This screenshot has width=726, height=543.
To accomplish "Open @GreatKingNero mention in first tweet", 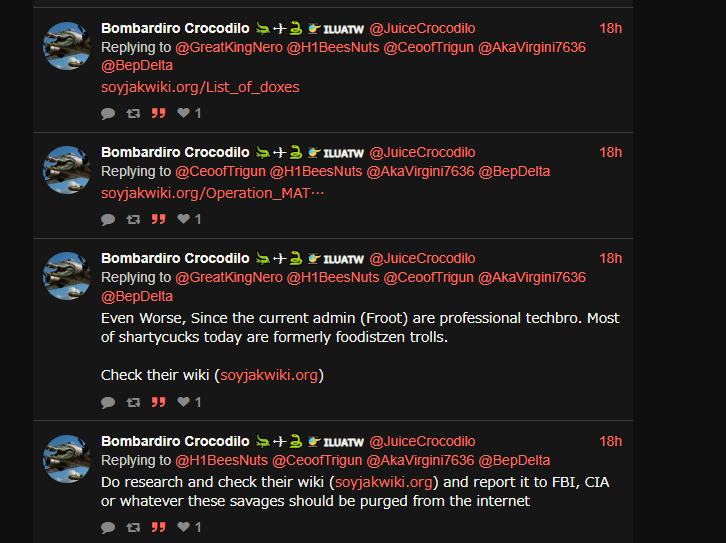I will (229, 47).
